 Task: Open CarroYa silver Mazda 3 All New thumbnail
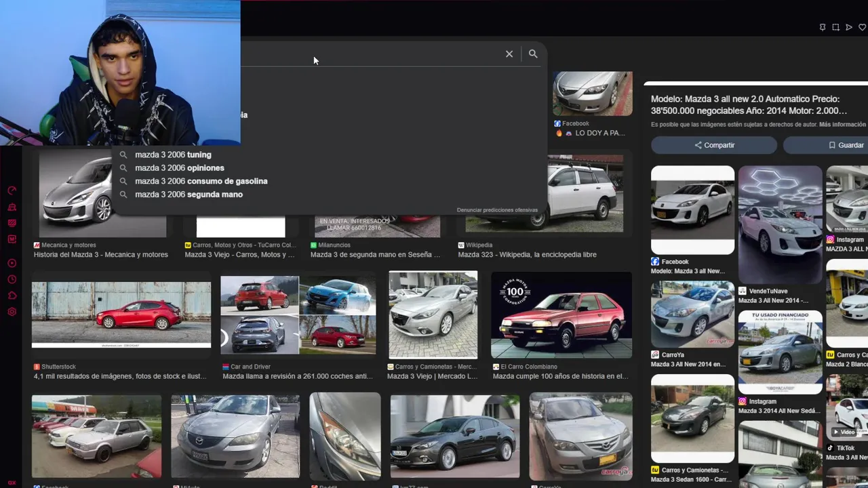pyautogui.click(x=692, y=314)
